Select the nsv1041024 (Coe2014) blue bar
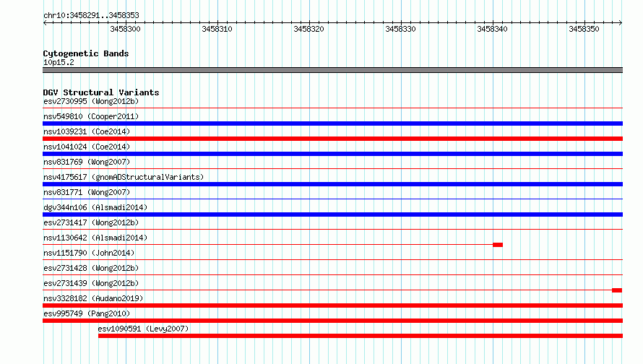 point(332,154)
